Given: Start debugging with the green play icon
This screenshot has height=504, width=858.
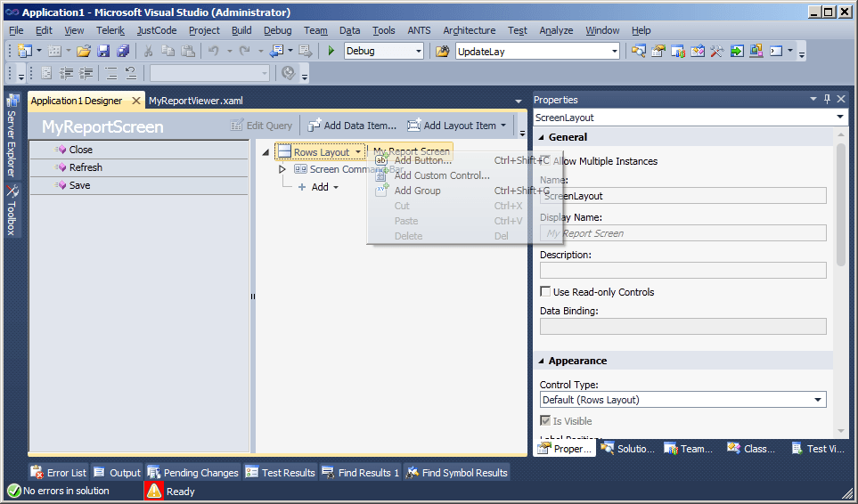Looking at the screenshot, I should 331,52.
